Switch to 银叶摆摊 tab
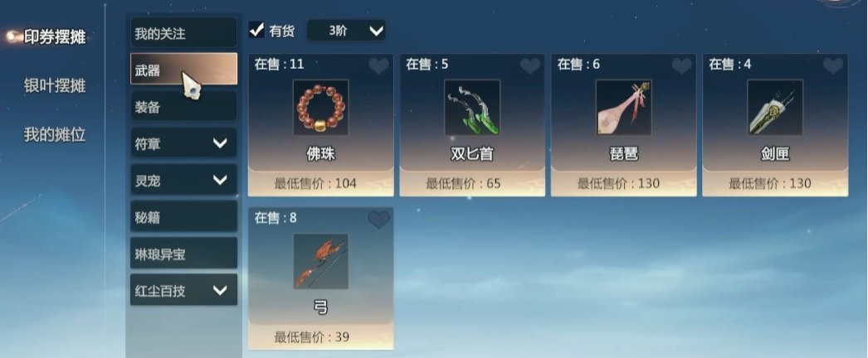 point(55,85)
